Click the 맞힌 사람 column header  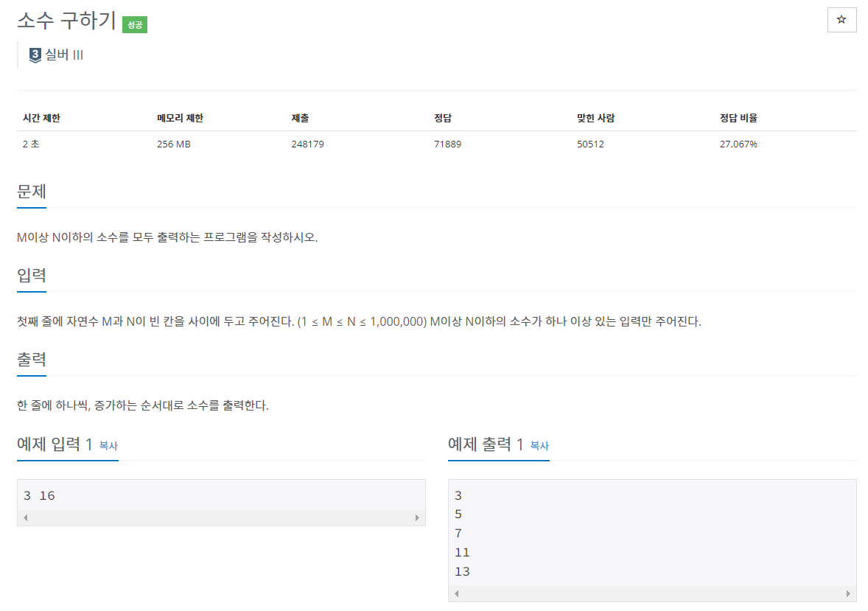(x=595, y=118)
